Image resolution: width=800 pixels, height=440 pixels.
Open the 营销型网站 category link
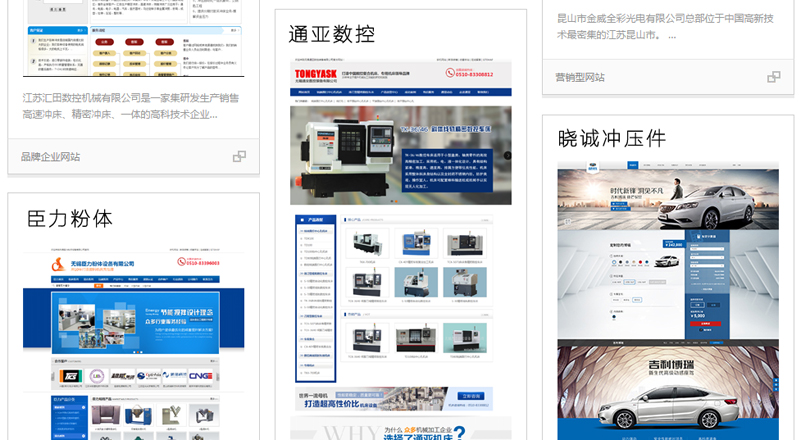(580, 78)
